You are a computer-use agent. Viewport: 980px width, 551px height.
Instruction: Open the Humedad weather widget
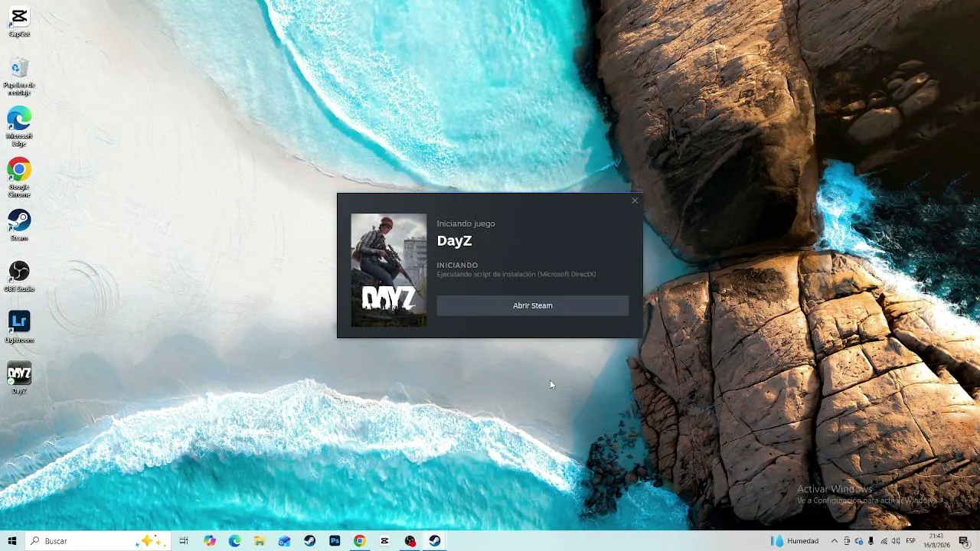tap(795, 541)
